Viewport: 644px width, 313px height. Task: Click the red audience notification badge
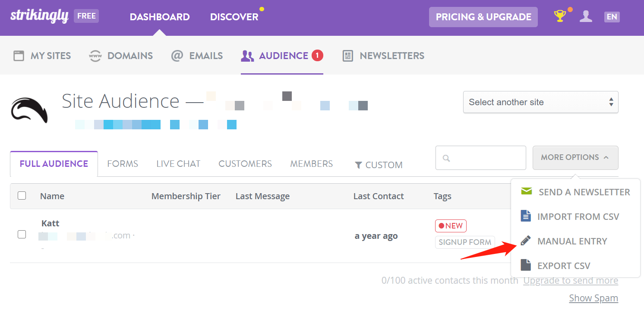pyautogui.click(x=317, y=55)
